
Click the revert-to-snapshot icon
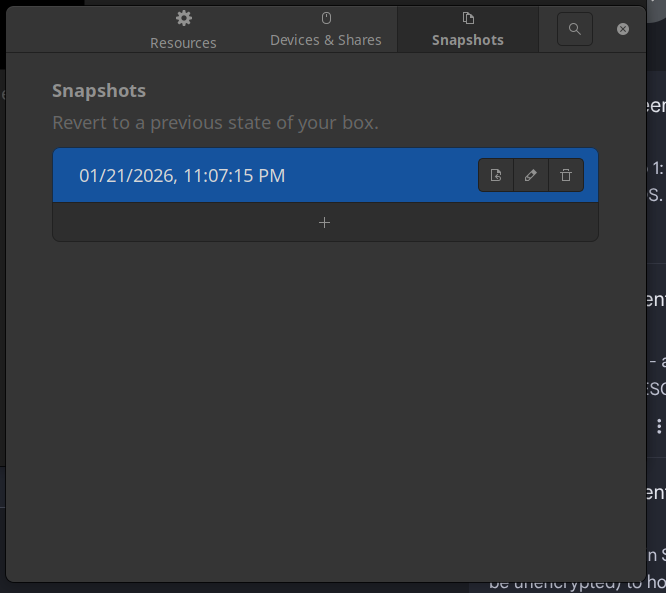(496, 176)
